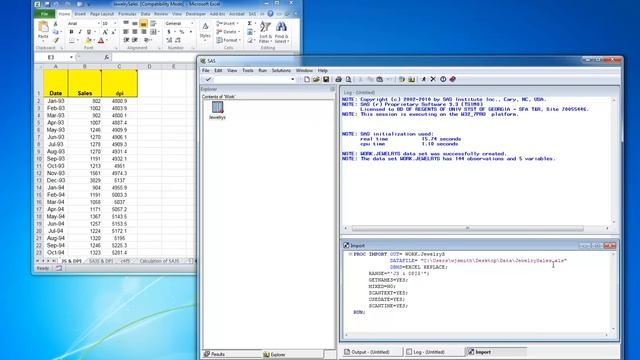
Task: Toggle Italic in Excel ribbon
Action: coord(80,32)
